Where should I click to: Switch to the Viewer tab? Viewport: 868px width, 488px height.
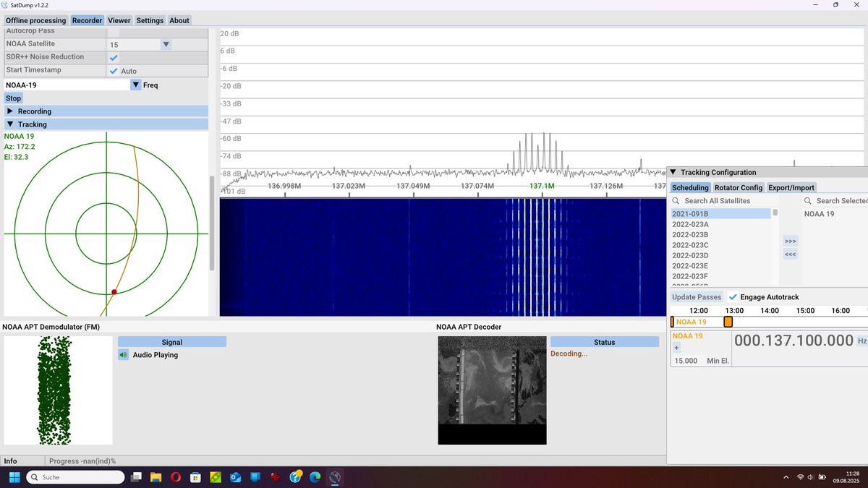click(119, 20)
